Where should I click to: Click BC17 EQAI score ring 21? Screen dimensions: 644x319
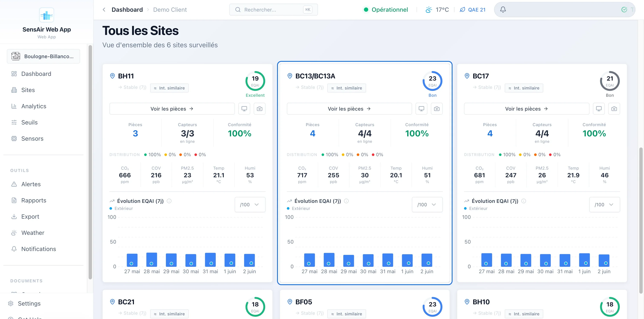click(609, 81)
